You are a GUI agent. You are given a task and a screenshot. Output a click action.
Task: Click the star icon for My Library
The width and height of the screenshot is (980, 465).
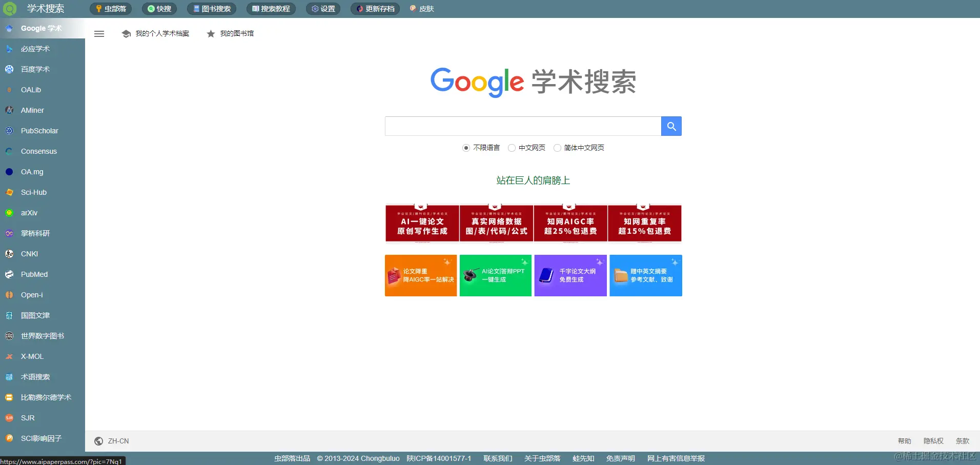tap(211, 34)
